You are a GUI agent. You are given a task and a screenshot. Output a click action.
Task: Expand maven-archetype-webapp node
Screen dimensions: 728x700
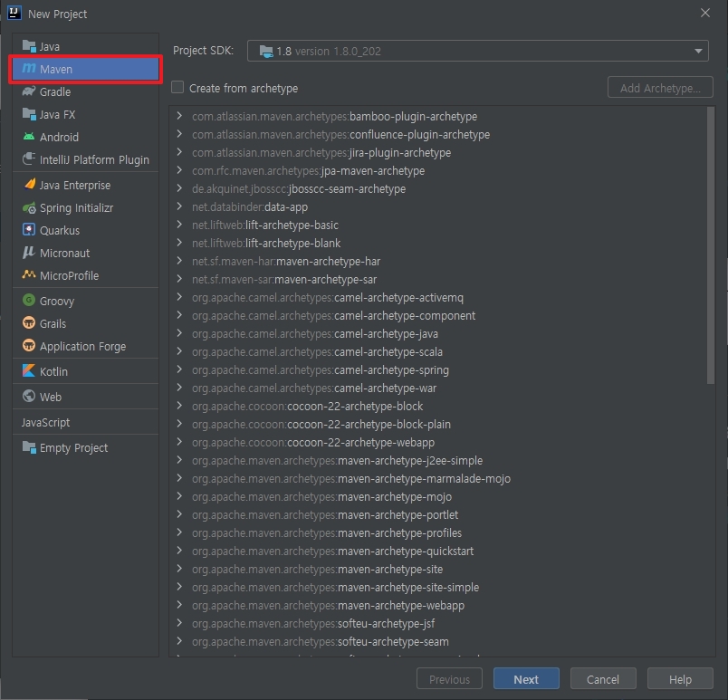point(179,604)
